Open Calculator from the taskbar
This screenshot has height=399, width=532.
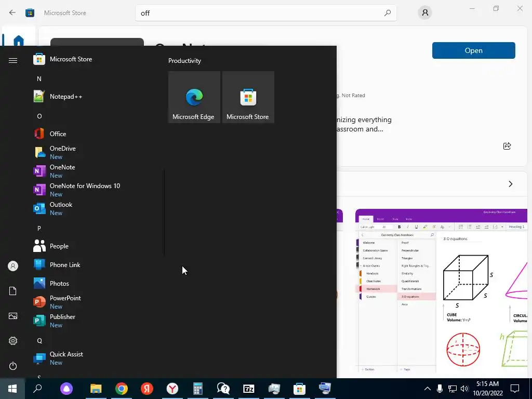pos(198,389)
